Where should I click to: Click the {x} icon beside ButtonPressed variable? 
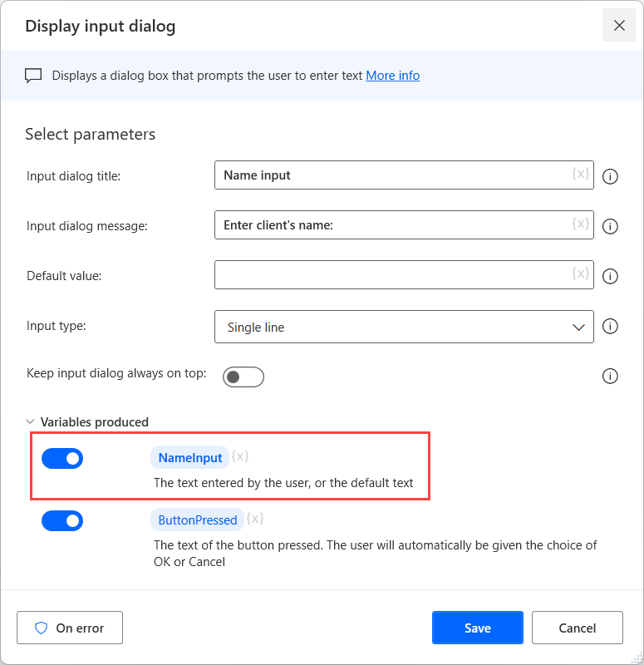click(x=255, y=519)
